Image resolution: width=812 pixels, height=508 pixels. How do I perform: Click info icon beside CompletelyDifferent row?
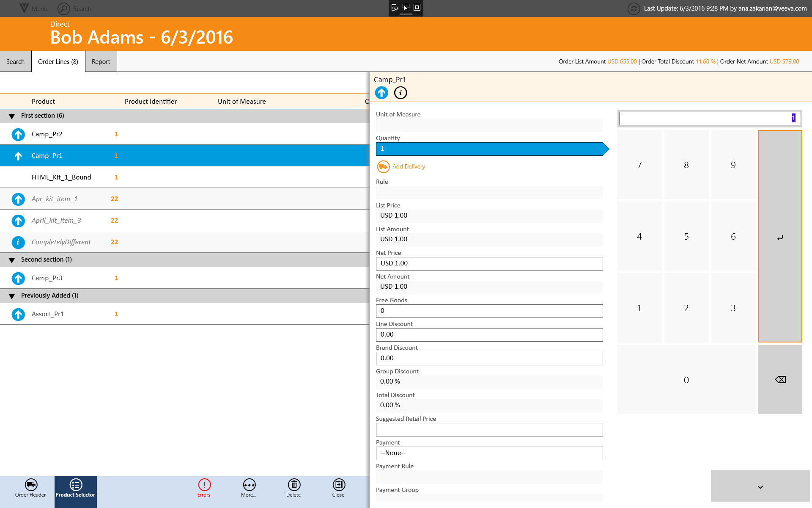[x=18, y=242]
